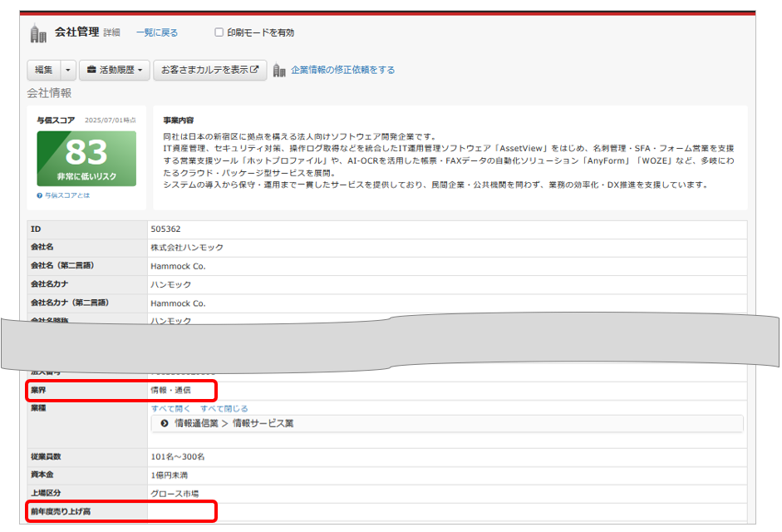Viewport: 782px width, 532px height.
Task: Click the 業界 value 情報・通信
Action: pyautogui.click(x=171, y=389)
